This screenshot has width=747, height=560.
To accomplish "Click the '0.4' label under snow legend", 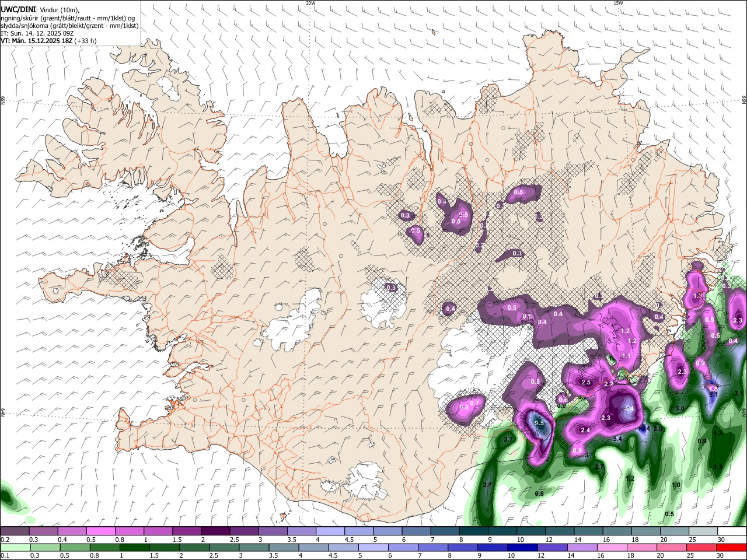I will 62,540.
